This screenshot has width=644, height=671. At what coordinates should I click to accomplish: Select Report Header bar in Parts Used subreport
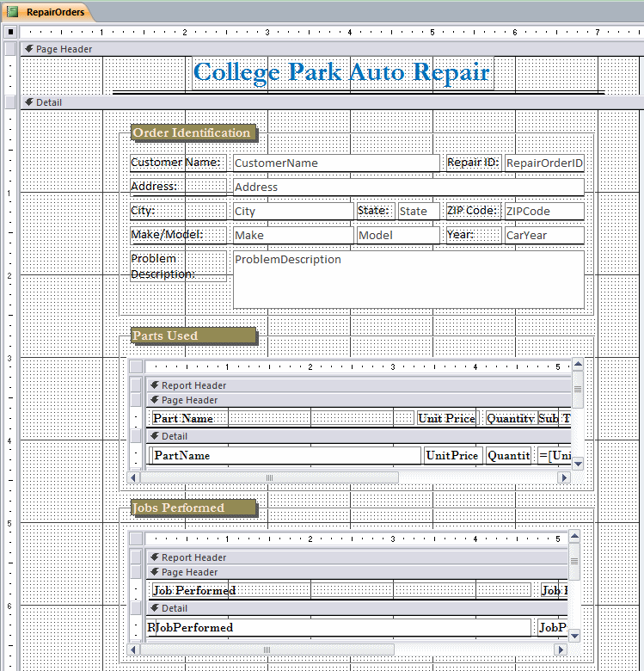click(x=359, y=385)
